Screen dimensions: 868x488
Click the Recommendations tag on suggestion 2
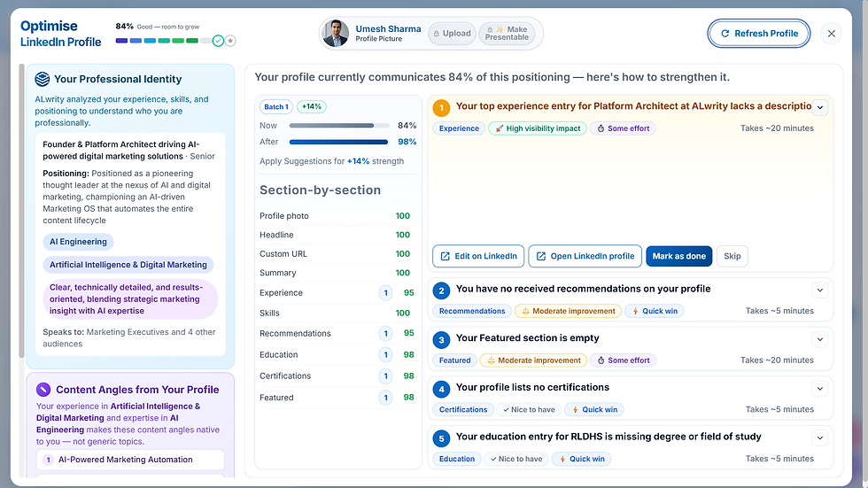(471, 311)
